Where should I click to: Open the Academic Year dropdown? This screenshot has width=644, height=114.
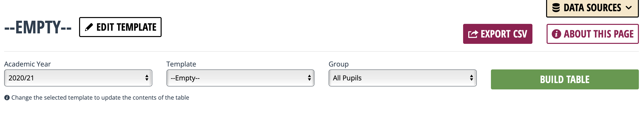(78, 78)
